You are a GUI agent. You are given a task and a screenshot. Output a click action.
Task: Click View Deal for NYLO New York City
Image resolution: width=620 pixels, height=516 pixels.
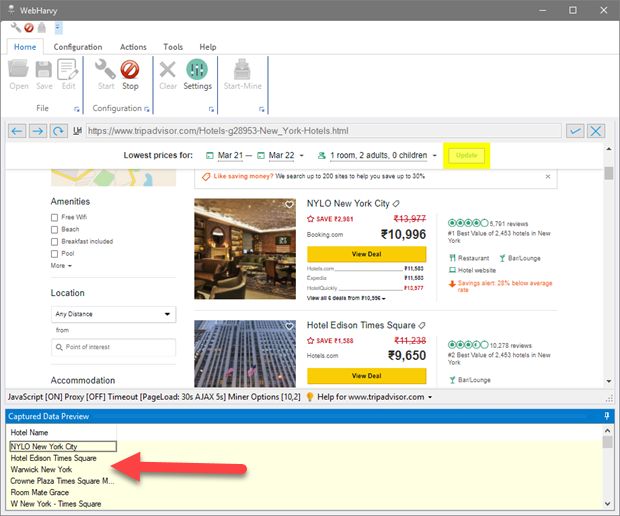[366, 254]
